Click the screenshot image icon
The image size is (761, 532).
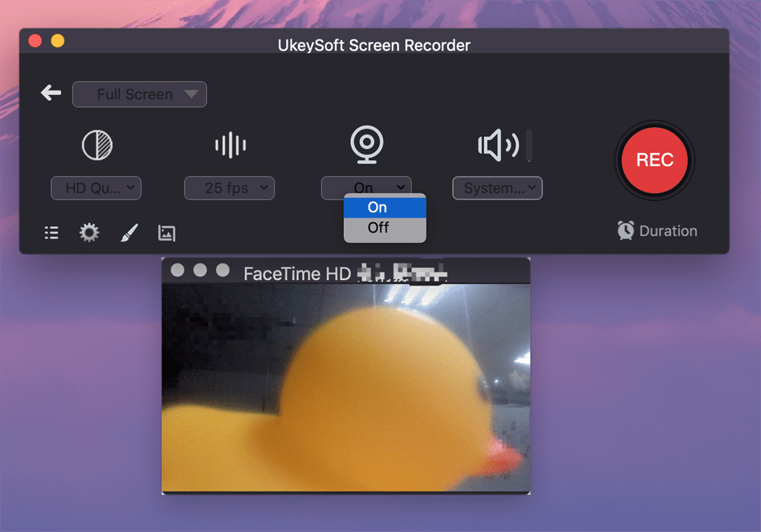(x=166, y=232)
